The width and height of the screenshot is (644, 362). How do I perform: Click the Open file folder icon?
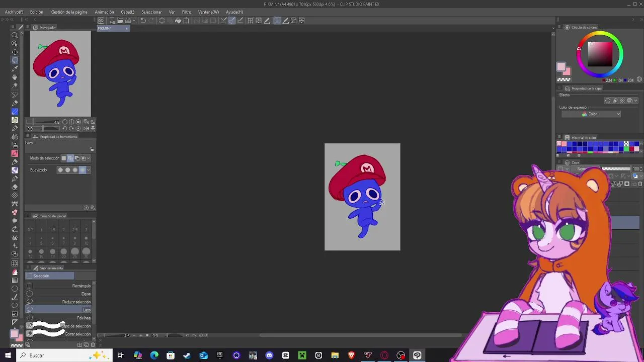(120, 21)
